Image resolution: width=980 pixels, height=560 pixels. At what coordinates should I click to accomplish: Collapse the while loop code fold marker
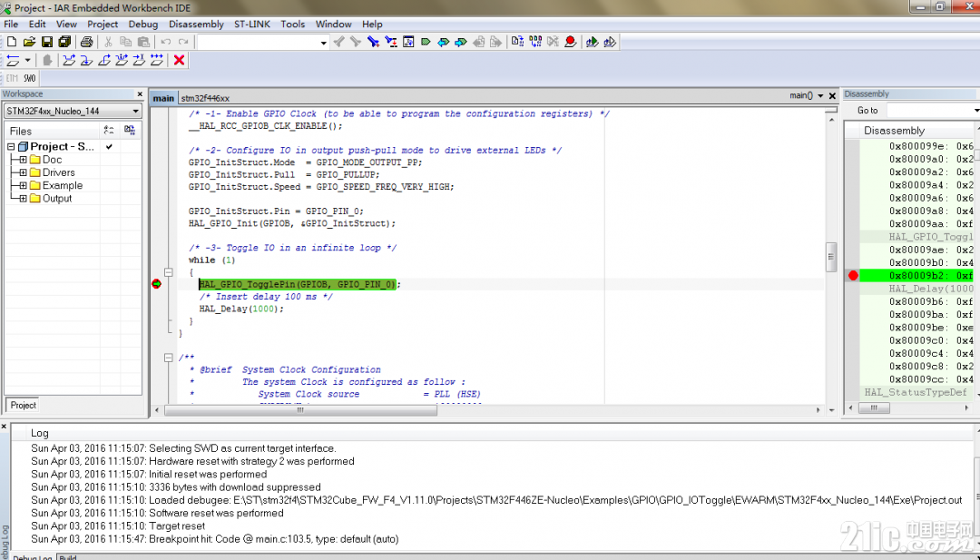[168, 272]
